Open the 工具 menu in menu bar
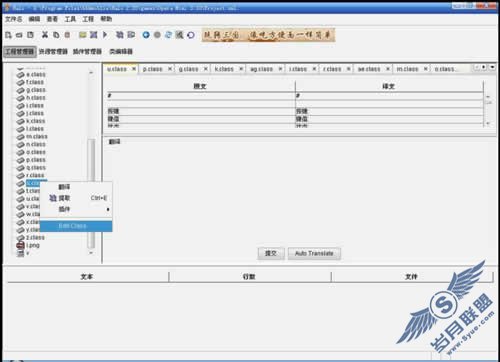Viewport: 500px width, 362px height. [70, 19]
